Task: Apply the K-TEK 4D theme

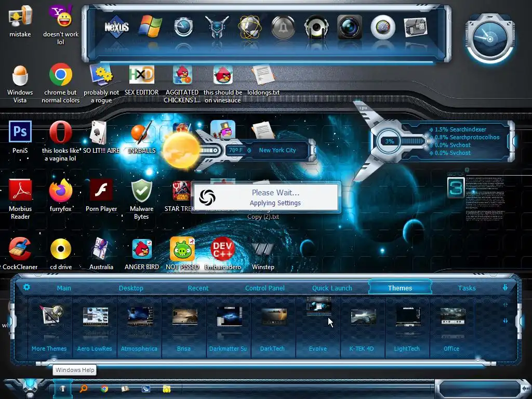Action: click(x=362, y=327)
